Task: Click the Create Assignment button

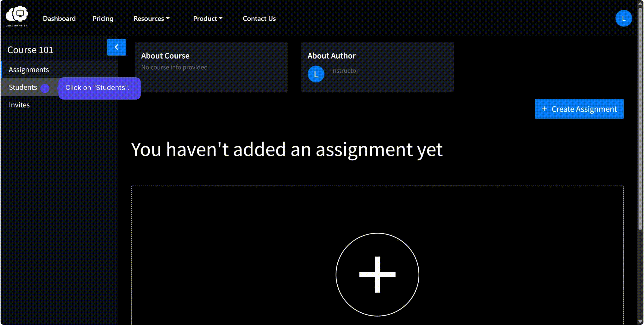Action: [579, 109]
